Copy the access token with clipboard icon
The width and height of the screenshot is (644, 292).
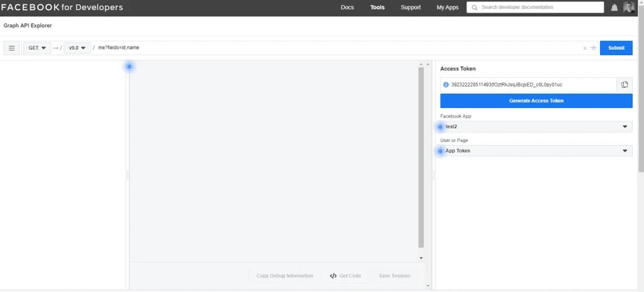[x=625, y=85]
